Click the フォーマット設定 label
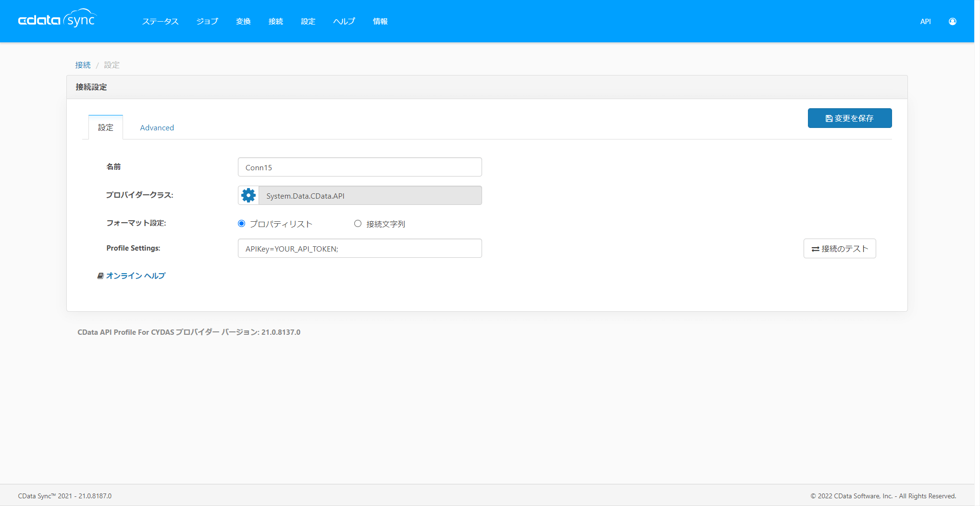980x506 pixels. click(136, 223)
